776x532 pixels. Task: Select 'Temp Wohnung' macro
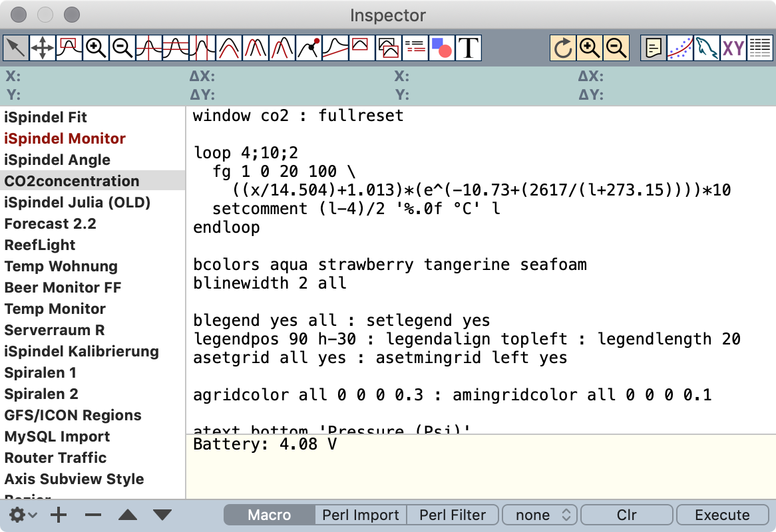pyautogui.click(x=93, y=266)
